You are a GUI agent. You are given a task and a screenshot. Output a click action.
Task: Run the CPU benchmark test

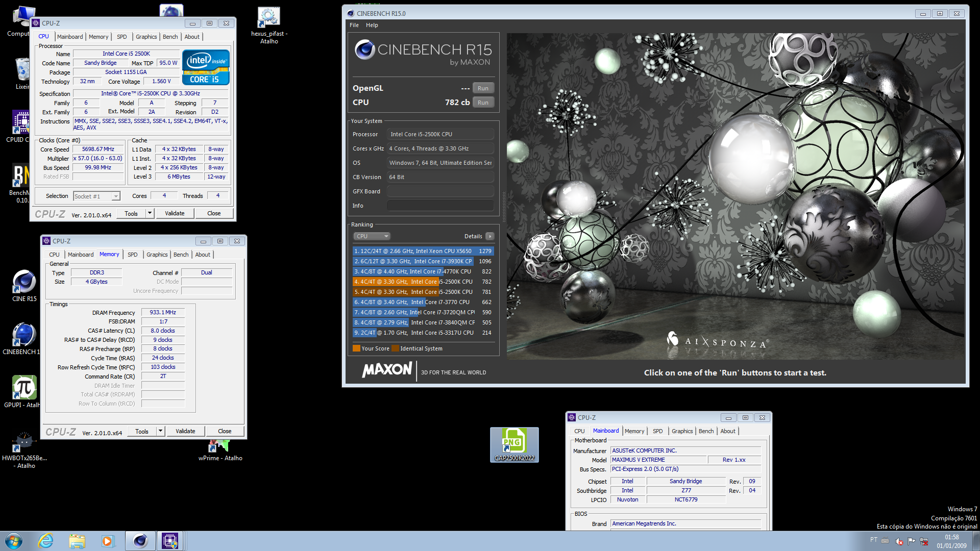point(483,103)
